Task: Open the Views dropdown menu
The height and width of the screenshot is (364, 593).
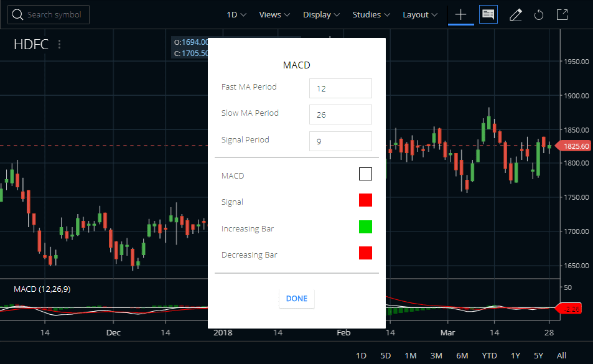Action: coord(274,15)
